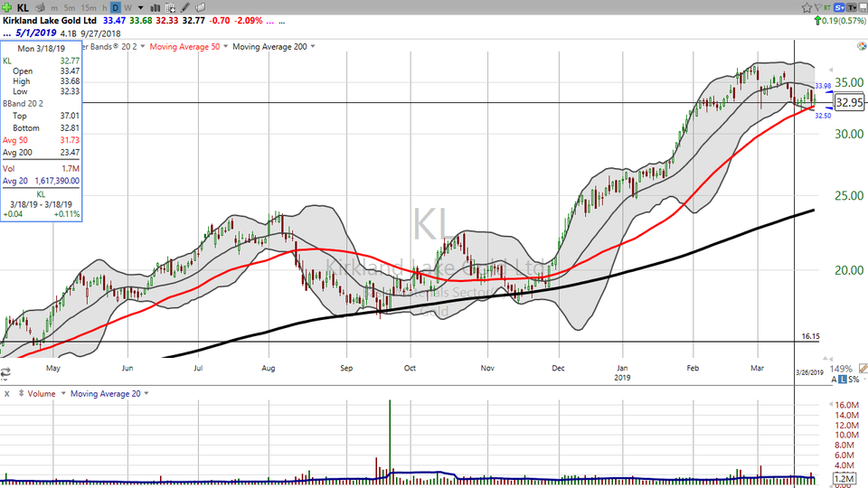Open the print chart icon

tap(40, 8)
